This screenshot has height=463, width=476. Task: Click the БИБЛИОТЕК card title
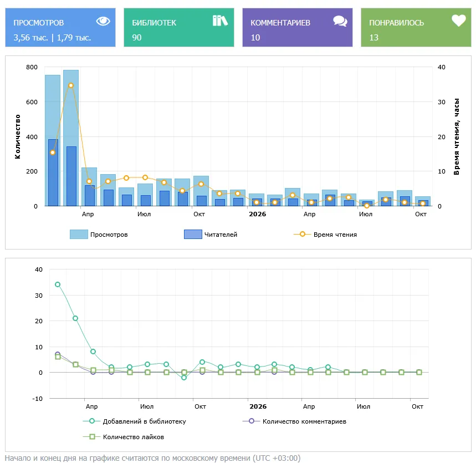point(154,23)
